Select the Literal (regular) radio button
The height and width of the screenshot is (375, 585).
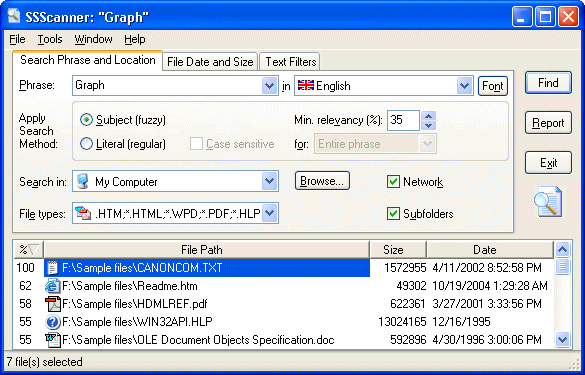pos(86,144)
